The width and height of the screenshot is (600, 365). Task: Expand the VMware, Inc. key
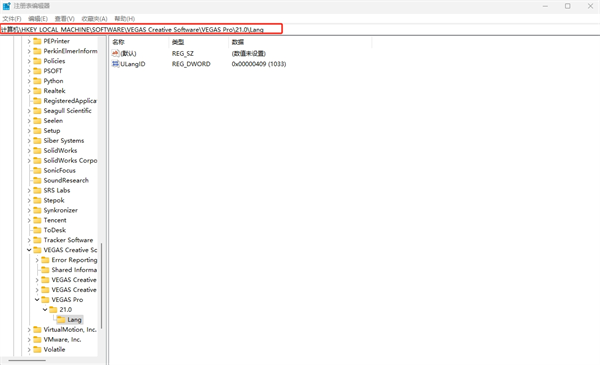(29, 339)
